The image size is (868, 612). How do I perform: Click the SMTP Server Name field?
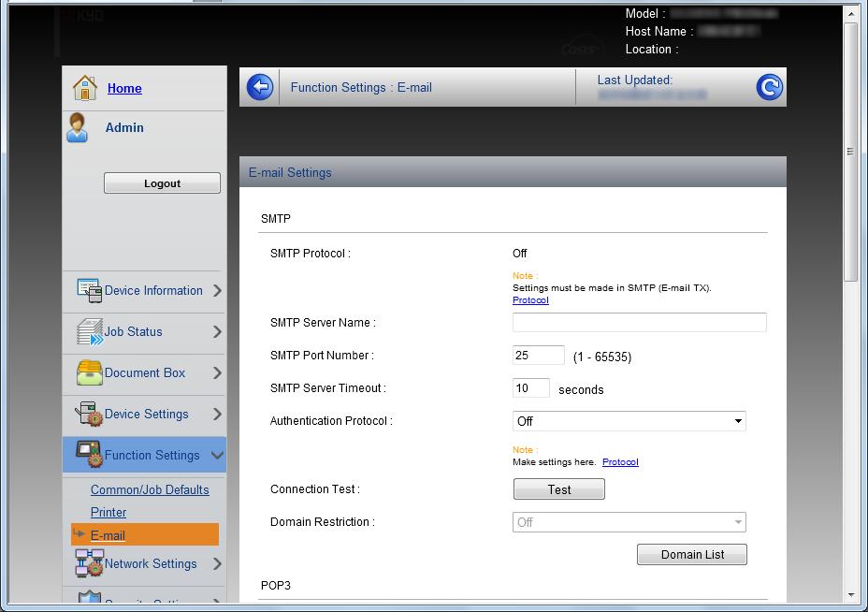point(640,322)
